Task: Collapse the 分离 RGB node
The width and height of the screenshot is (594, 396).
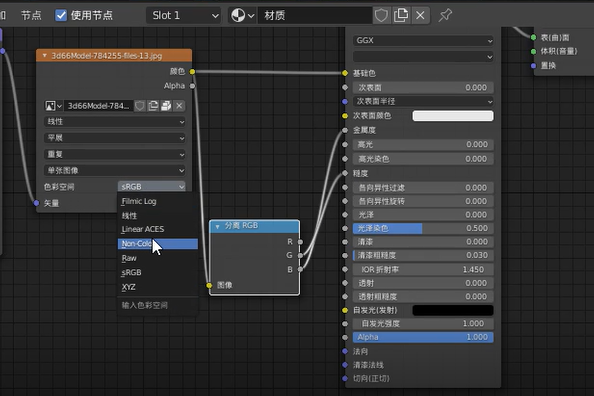Action: pyautogui.click(x=217, y=226)
